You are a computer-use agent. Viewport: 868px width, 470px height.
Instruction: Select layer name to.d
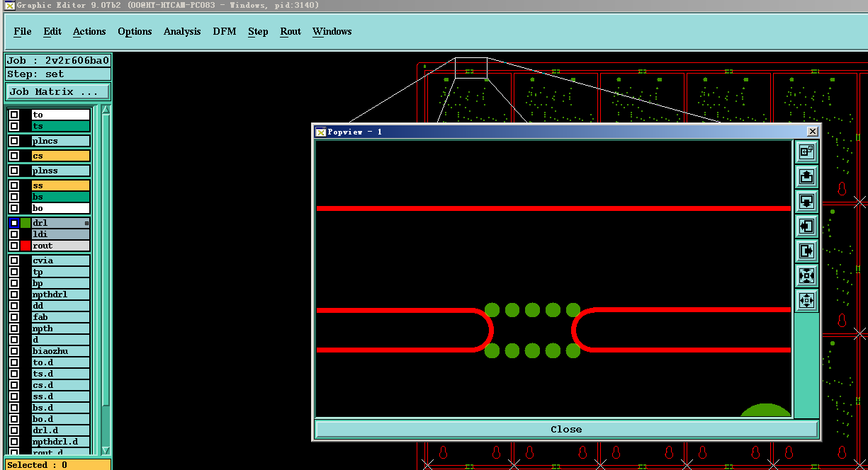[61, 362]
